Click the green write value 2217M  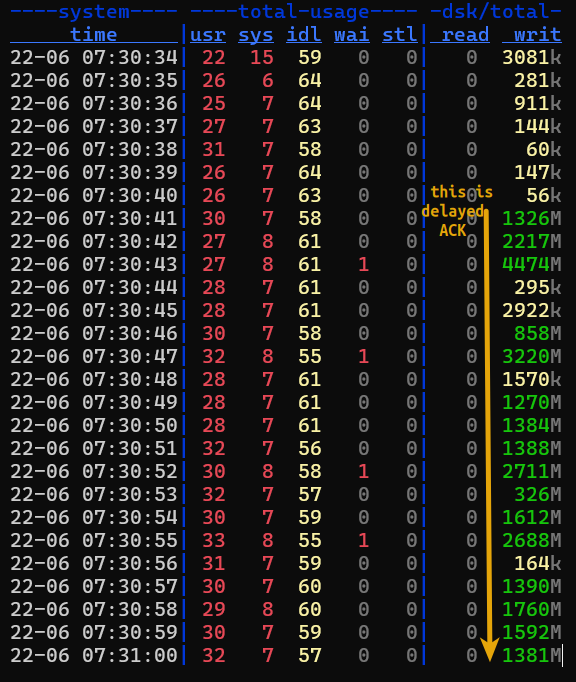532,241
